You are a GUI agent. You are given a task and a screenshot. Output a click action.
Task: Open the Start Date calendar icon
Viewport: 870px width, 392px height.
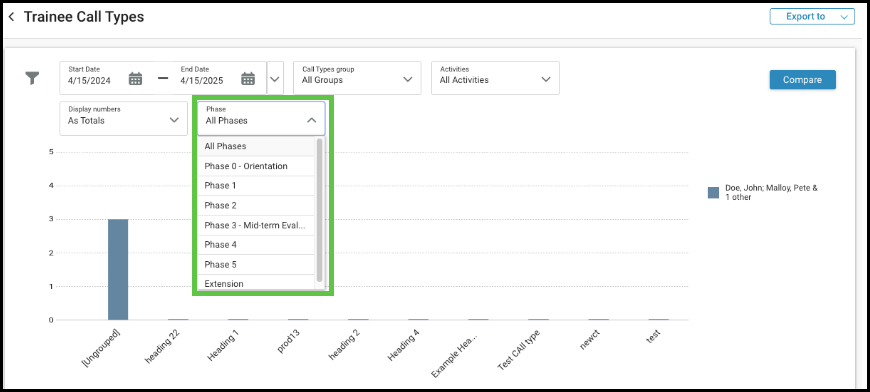[x=135, y=79]
